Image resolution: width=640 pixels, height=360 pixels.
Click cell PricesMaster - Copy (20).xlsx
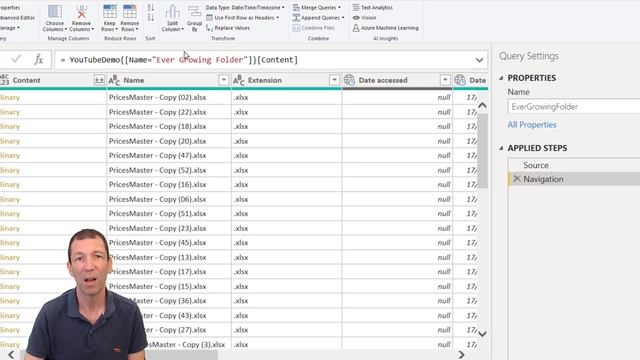(169, 141)
